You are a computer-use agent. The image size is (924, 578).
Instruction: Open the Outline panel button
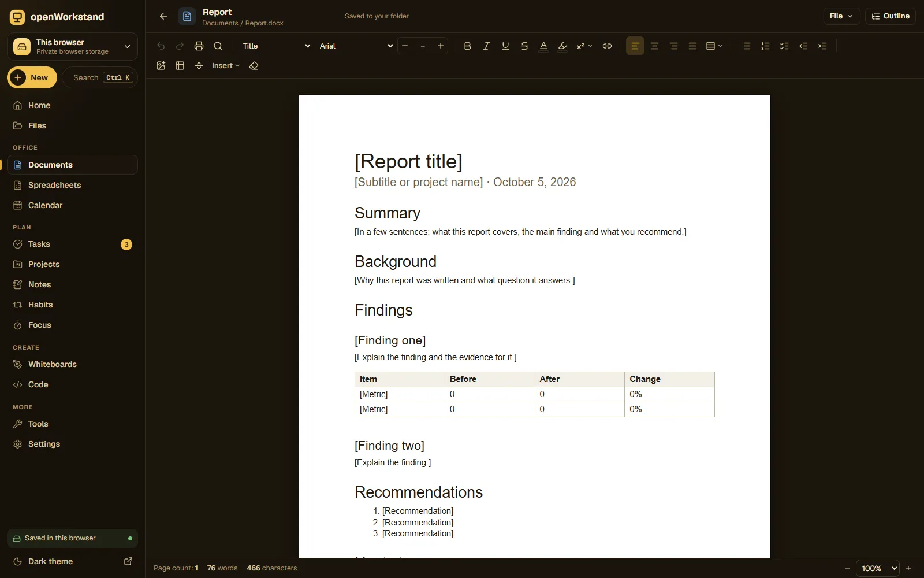[x=891, y=16]
